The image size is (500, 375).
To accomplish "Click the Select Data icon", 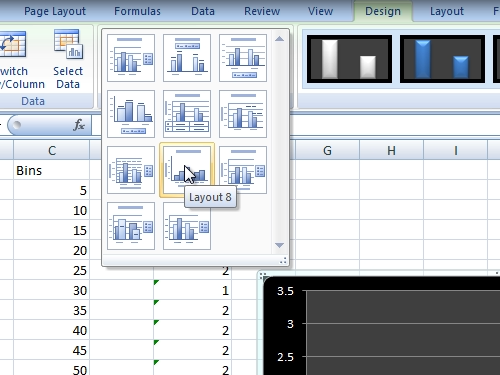I will click(68, 44).
